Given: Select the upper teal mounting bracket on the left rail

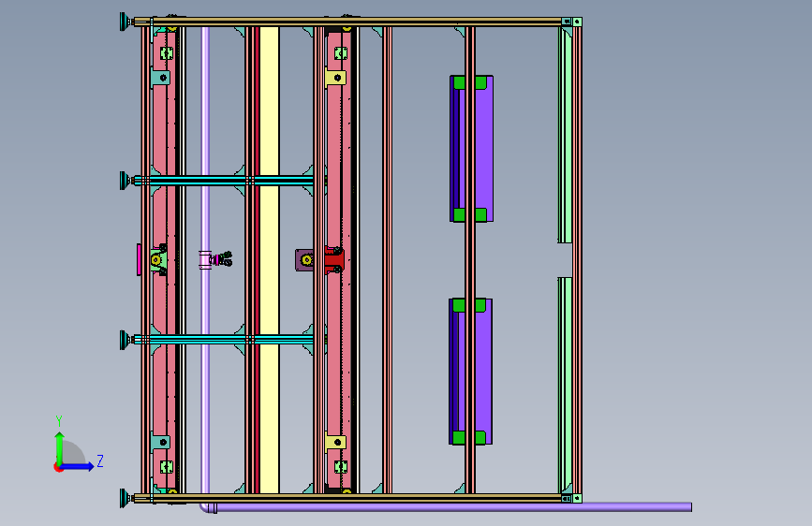Looking at the screenshot, I should 160,78.
